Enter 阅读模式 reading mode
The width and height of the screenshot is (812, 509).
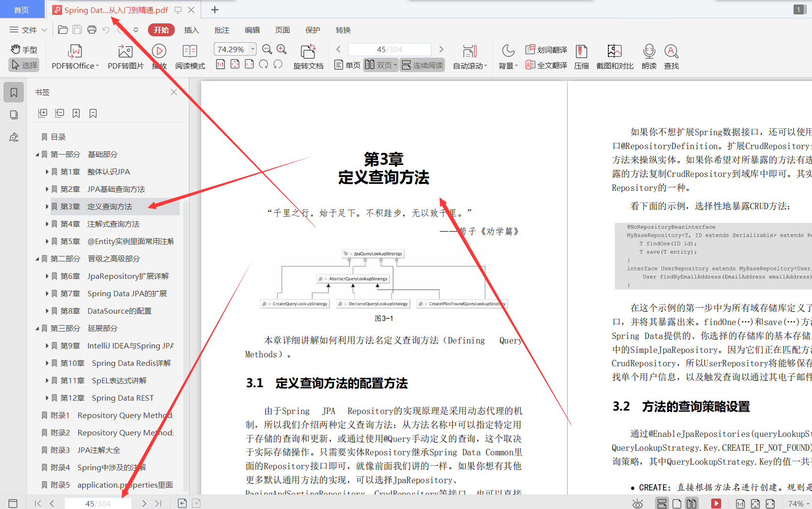pyautogui.click(x=190, y=57)
